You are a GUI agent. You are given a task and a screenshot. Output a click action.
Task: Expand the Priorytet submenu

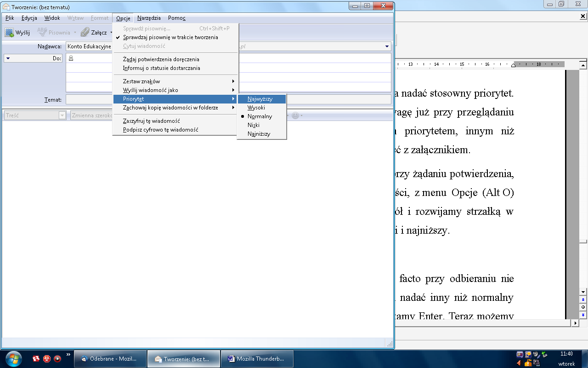point(175,99)
